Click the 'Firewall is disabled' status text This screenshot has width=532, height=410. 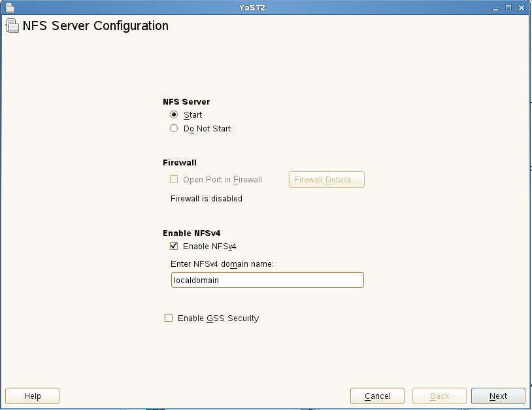tap(207, 199)
